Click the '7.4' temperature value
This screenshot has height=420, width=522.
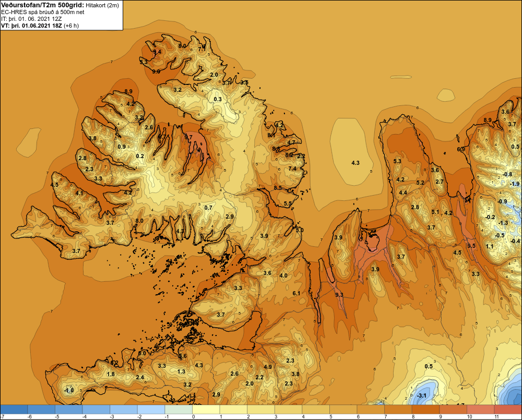292,169
